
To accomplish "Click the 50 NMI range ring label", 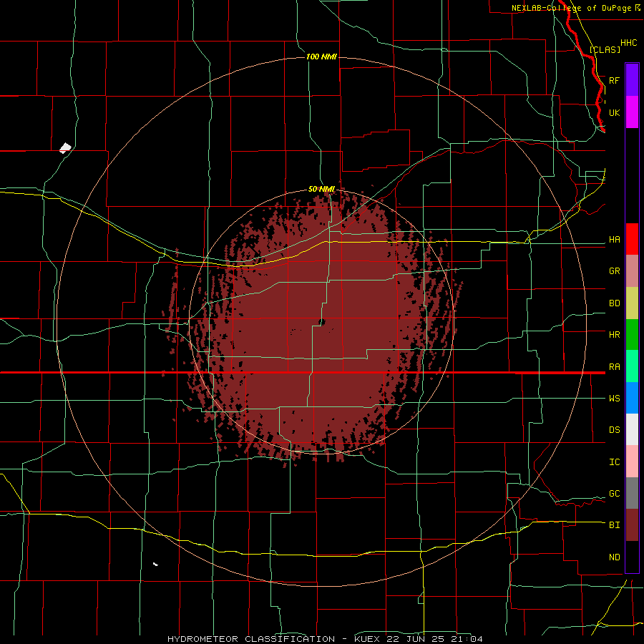I will click(321, 190).
